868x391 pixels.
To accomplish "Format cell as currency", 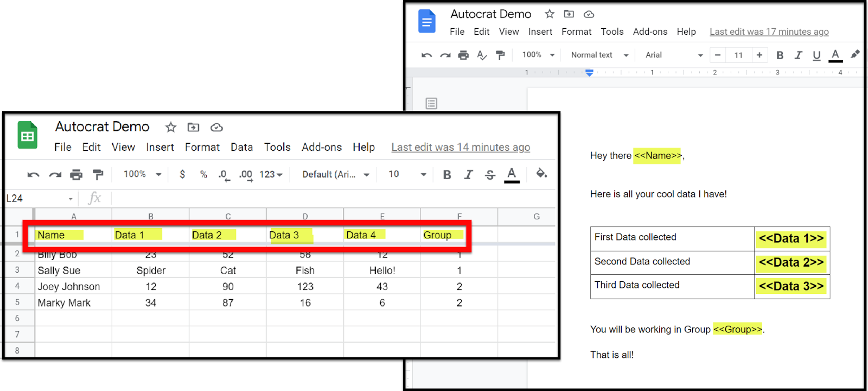I will [182, 174].
